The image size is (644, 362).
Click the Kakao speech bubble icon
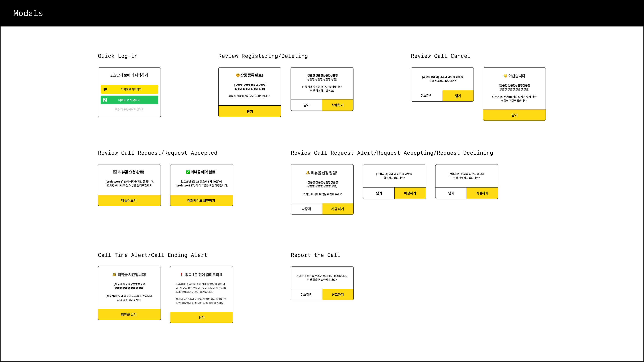coord(105,89)
